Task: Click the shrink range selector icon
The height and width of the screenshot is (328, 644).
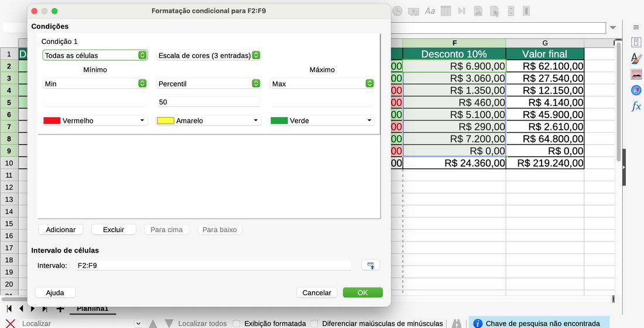Action: (x=371, y=265)
